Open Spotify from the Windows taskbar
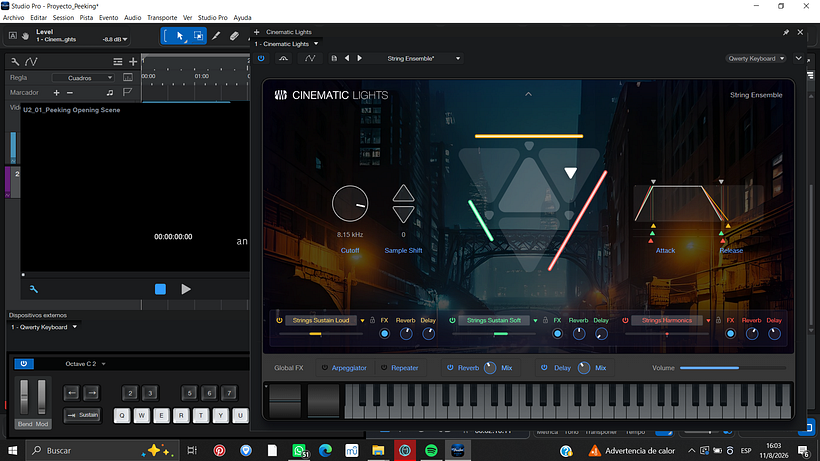820x461 pixels. coord(431,451)
